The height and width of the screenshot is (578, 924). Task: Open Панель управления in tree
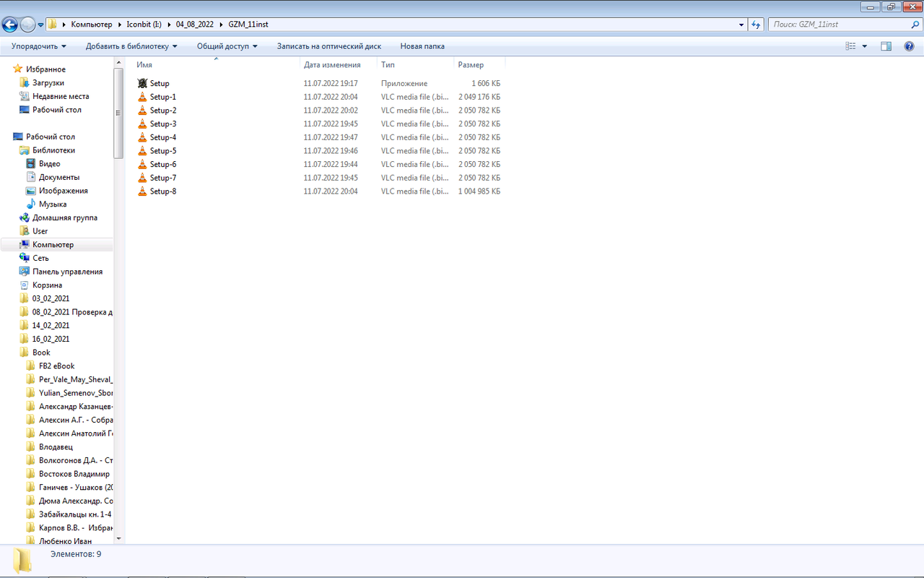[67, 272]
